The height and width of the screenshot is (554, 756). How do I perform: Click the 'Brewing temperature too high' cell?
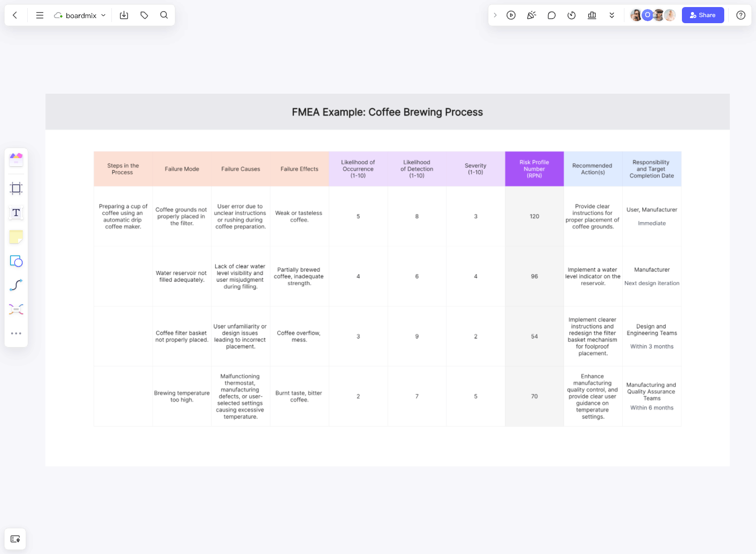coord(182,396)
